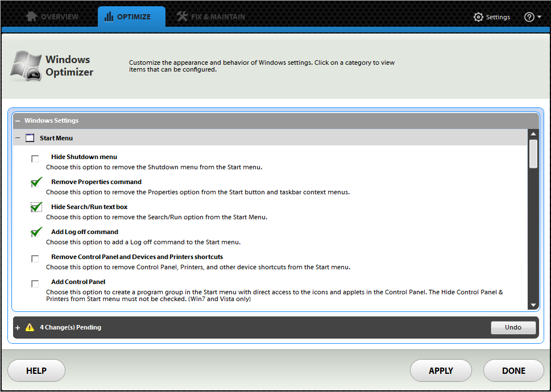Check the Add Control Panel option

tap(35, 283)
